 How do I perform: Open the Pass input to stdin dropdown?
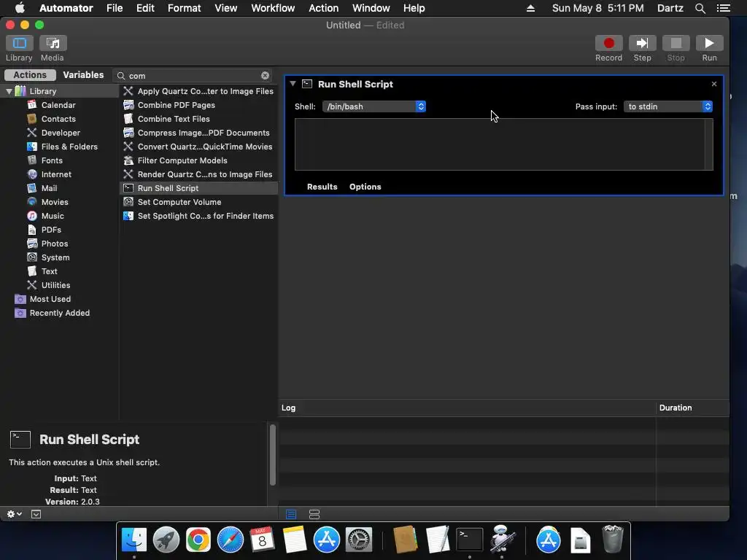pos(668,106)
